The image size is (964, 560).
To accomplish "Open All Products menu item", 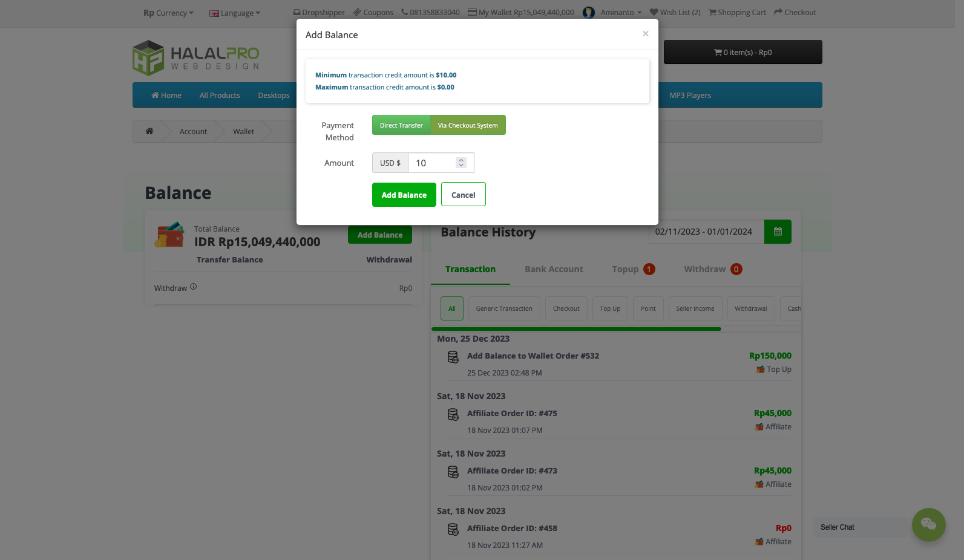I will point(220,95).
